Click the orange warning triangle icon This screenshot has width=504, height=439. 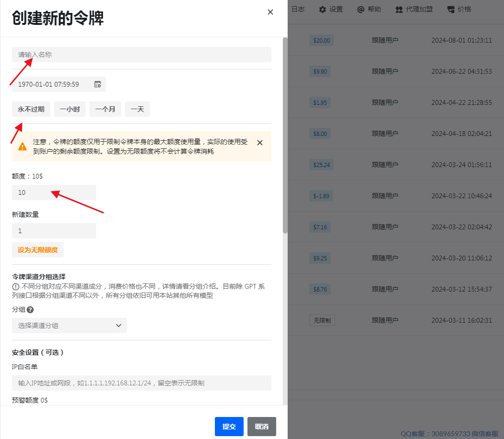(22, 146)
